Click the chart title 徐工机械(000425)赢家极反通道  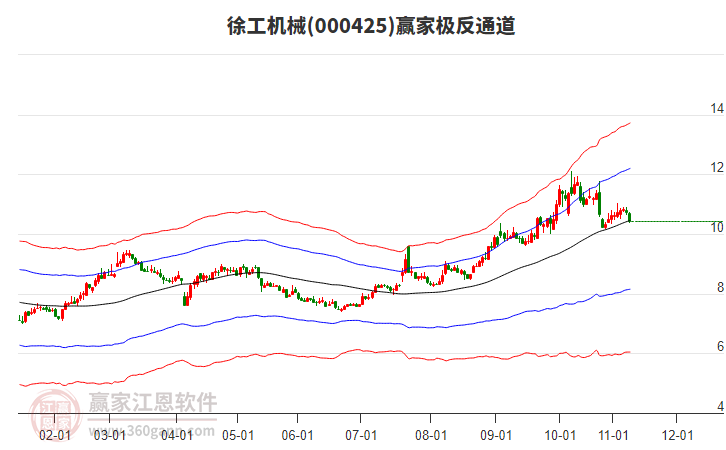point(371,26)
